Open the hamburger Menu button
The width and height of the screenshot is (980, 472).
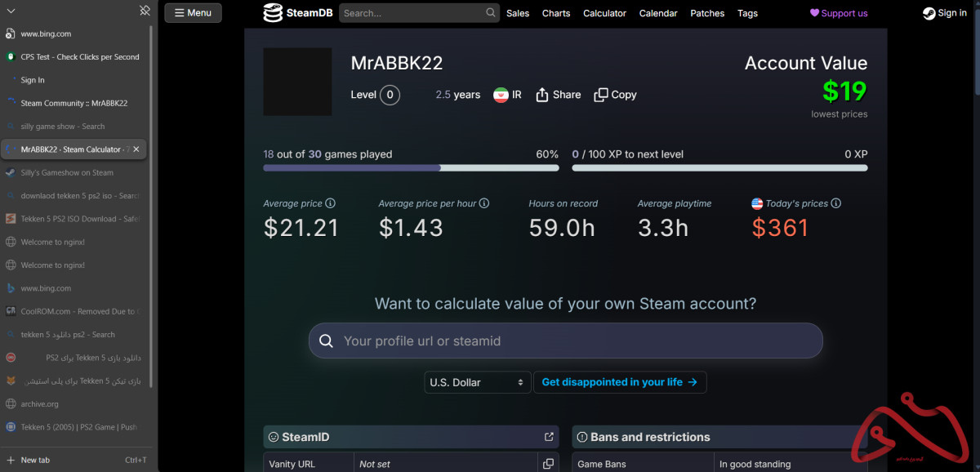[193, 12]
